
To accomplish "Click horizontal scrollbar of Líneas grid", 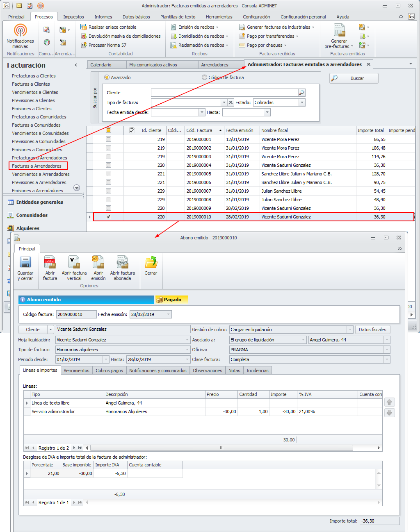I will click(x=221, y=448).
